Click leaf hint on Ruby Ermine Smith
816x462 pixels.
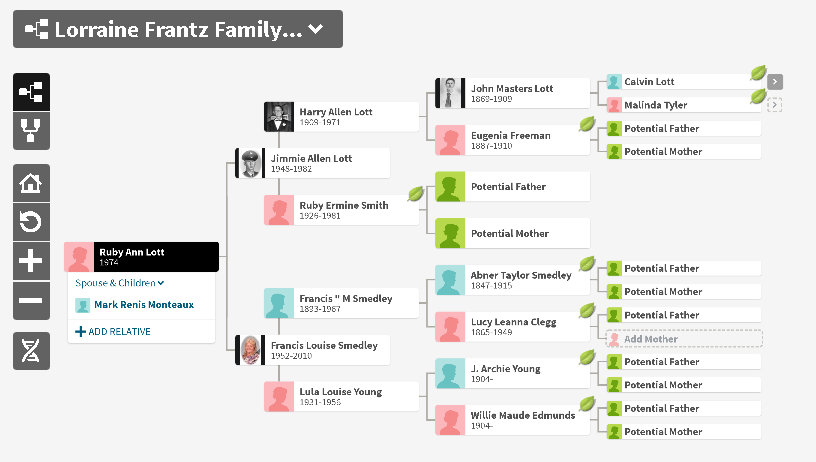coord(416,194)
